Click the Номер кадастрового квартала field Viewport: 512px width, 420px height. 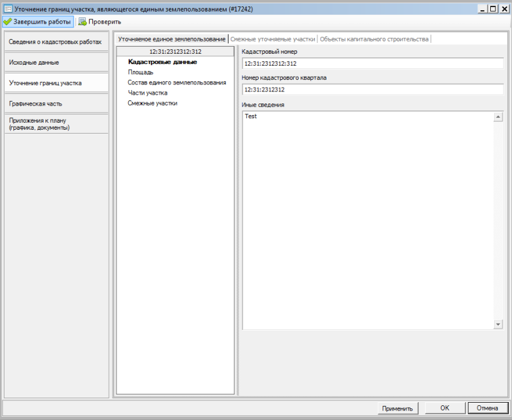coord(372,89)
